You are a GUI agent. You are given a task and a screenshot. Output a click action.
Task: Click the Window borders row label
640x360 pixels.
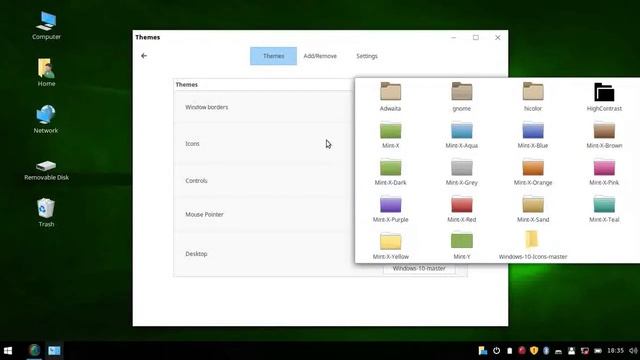pyautogui.click(x=207, y=107)
